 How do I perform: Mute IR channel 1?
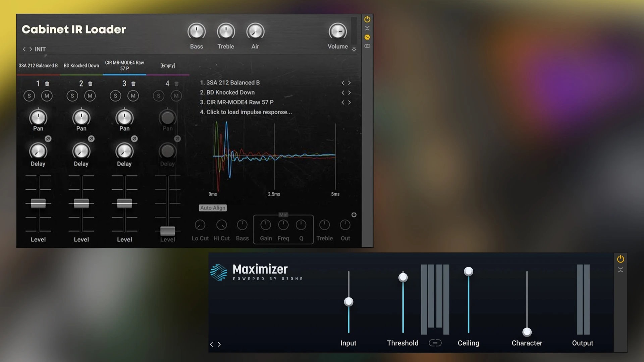(x=47, y=96)
